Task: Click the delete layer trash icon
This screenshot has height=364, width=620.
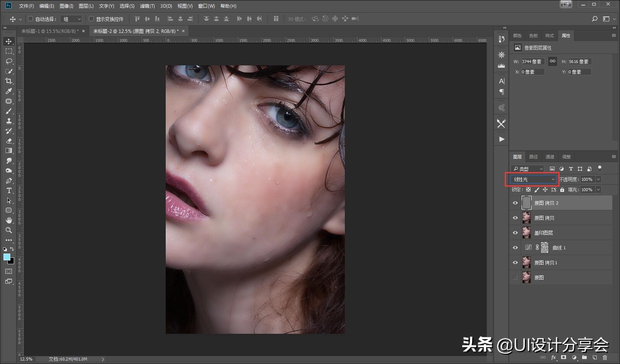Action: [x=605, y=357]
